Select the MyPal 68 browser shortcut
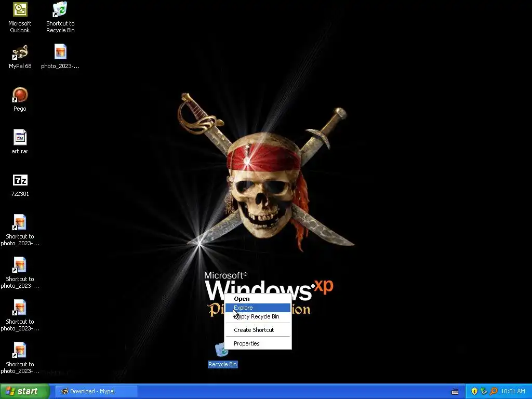 pyautogui.click(x=20, y=57)
